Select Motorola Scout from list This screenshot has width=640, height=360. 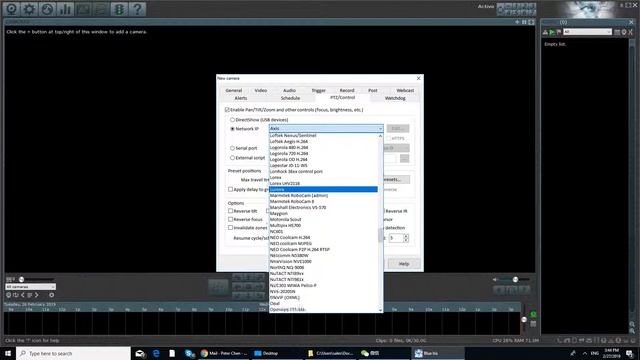pos(323,220)
